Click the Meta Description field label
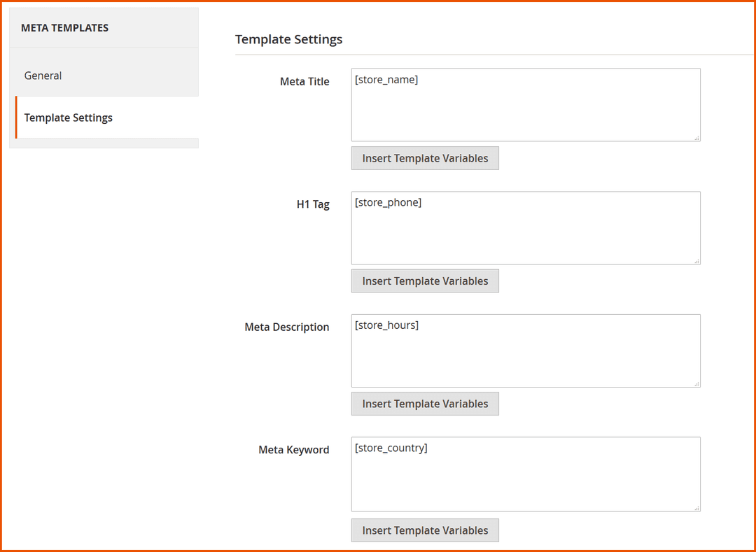 coord(287,327)
